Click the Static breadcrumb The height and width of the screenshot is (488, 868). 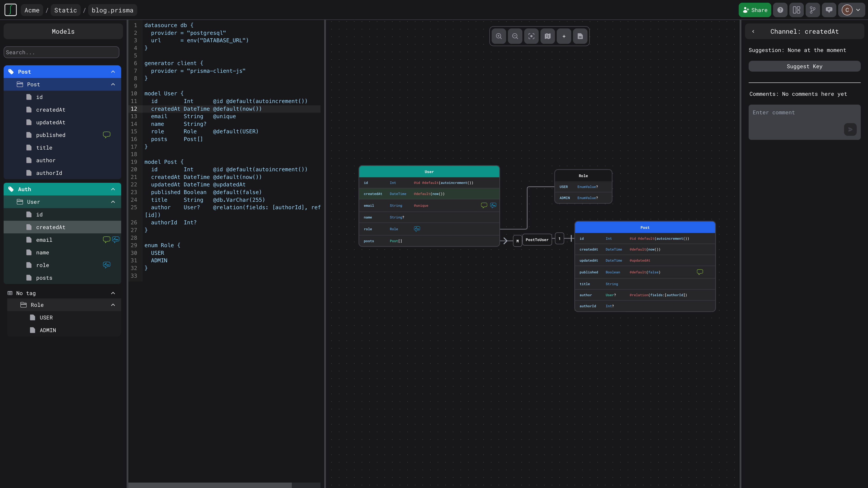(x=66, y=10)
